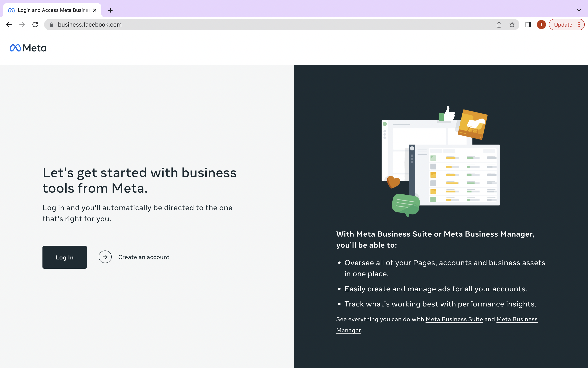Open the Meta Business Manager link
This screenshot has height=368, width=588.
pos(437,325)
